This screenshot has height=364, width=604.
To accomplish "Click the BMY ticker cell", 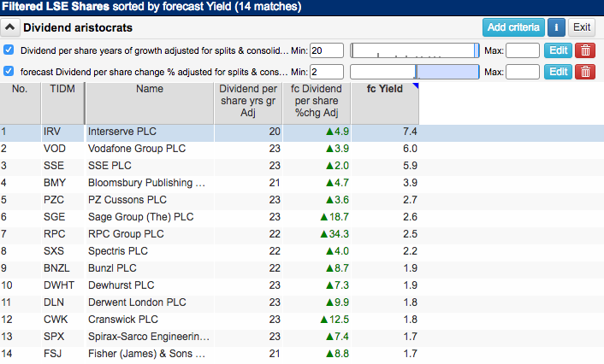I will (x=62, y=183).
